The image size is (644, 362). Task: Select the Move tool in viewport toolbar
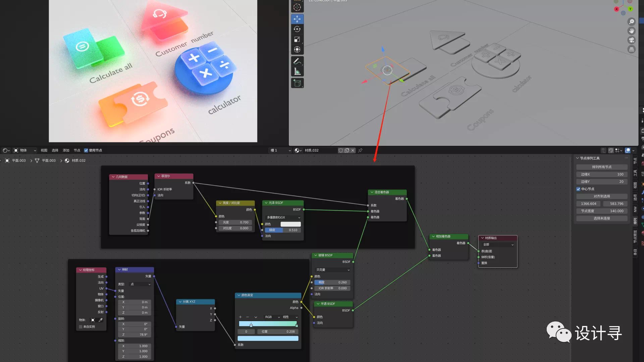[297, 19]
